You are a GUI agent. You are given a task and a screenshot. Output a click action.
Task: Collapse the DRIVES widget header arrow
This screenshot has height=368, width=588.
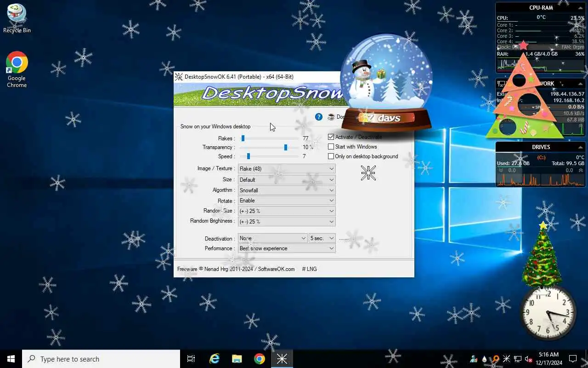[581, 147]
